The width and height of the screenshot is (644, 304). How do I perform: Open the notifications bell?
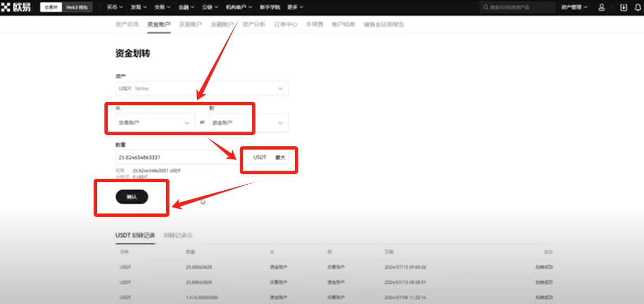638,8
